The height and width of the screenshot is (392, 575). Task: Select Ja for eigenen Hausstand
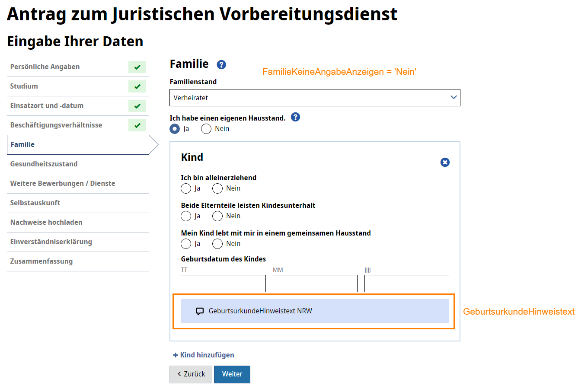175,129
